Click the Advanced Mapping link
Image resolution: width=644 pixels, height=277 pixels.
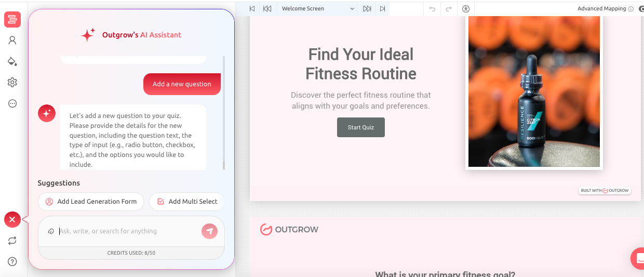coord(602,9)
